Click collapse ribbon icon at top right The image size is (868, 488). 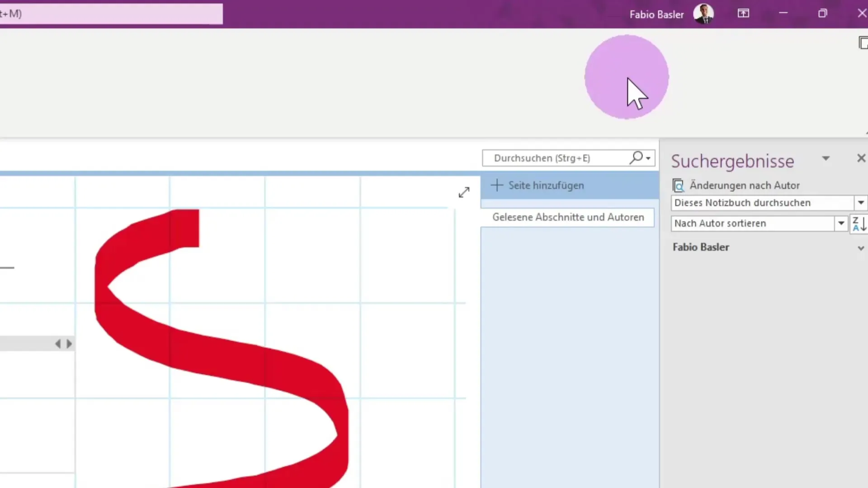(x=863, y=43)
